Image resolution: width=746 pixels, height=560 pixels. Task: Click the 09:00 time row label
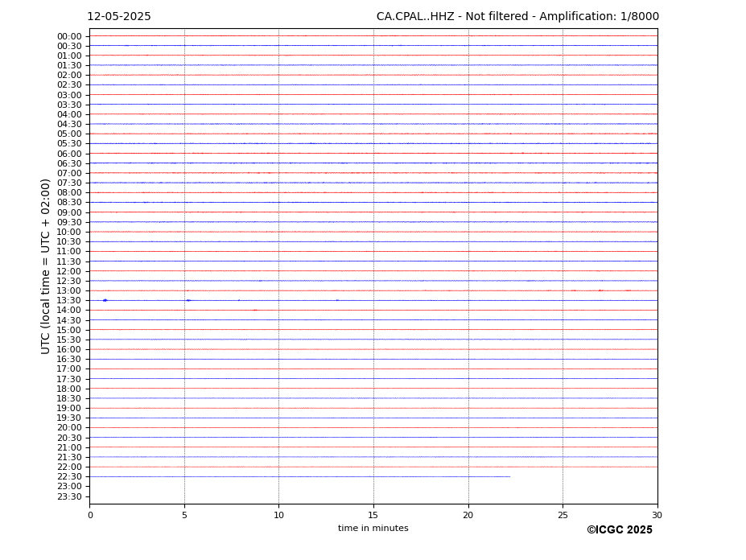pos(69,212)
